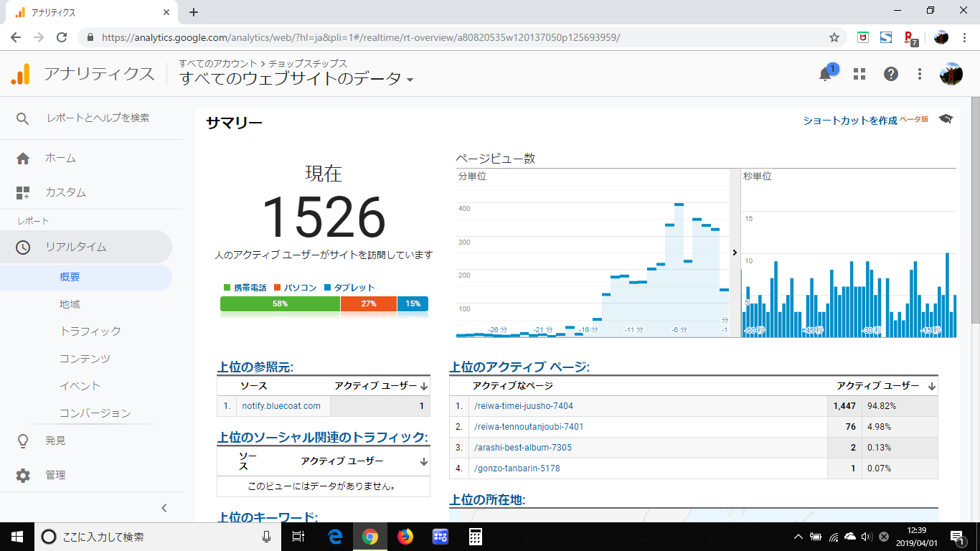
Task: Click the help question mark icon
Action: [891, 74]
